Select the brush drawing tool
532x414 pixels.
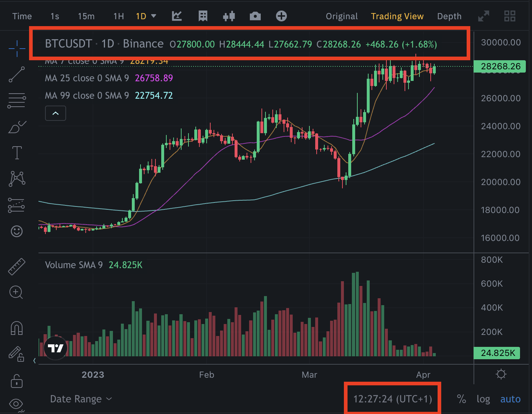coord(17,127)
